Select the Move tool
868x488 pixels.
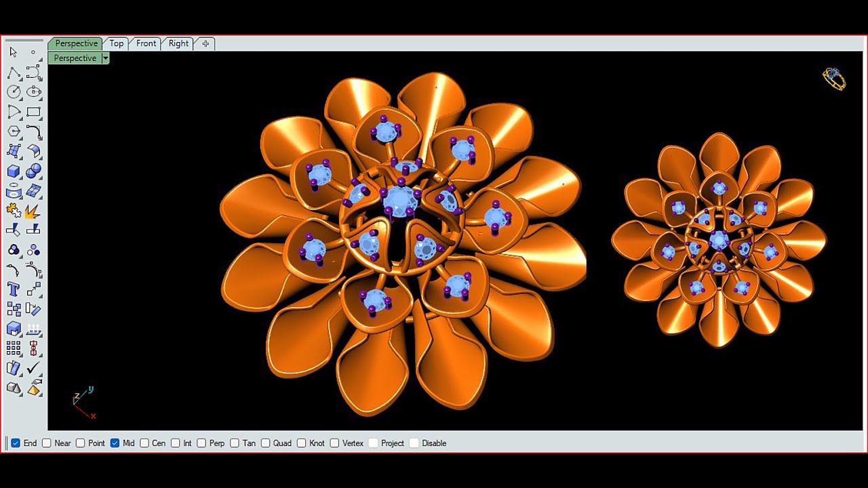pos(33,289)
